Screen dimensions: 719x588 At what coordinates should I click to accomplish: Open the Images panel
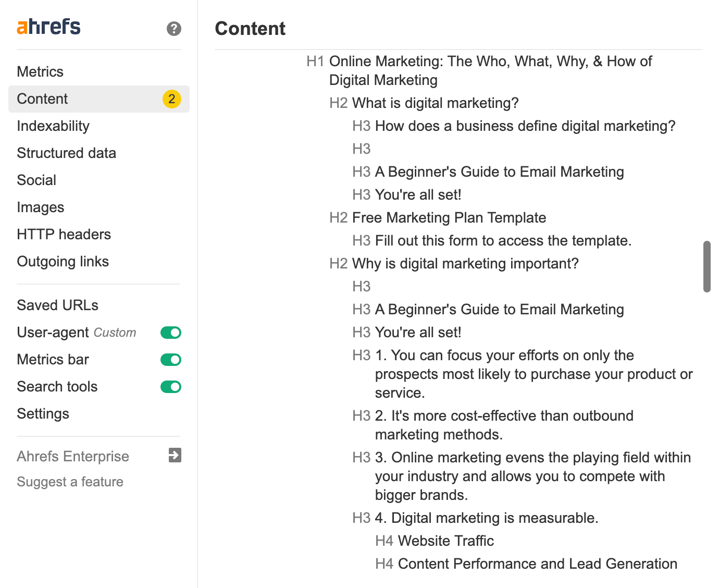41,207
